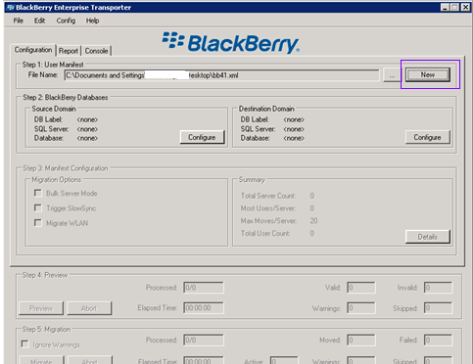Switch to the Report tab

pos(68,51)
